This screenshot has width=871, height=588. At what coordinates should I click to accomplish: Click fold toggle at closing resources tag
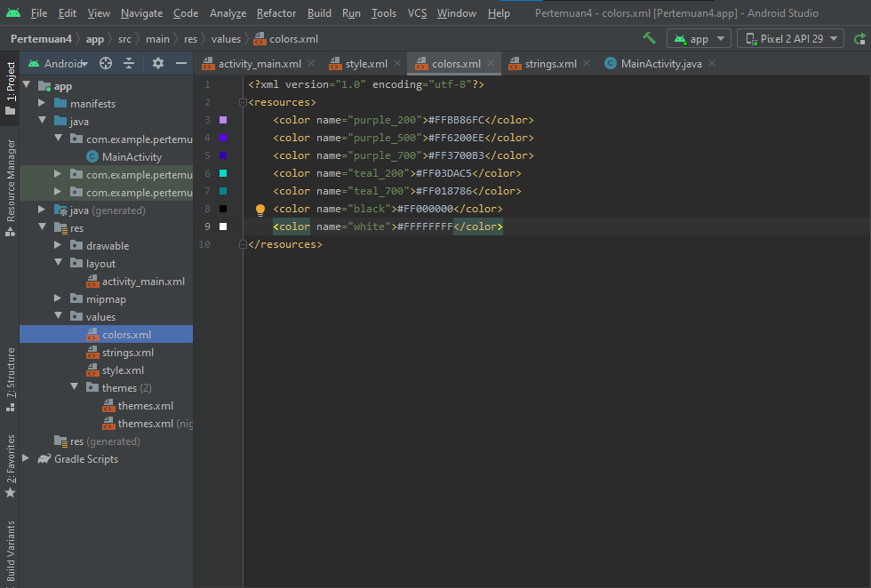point(243,244)
